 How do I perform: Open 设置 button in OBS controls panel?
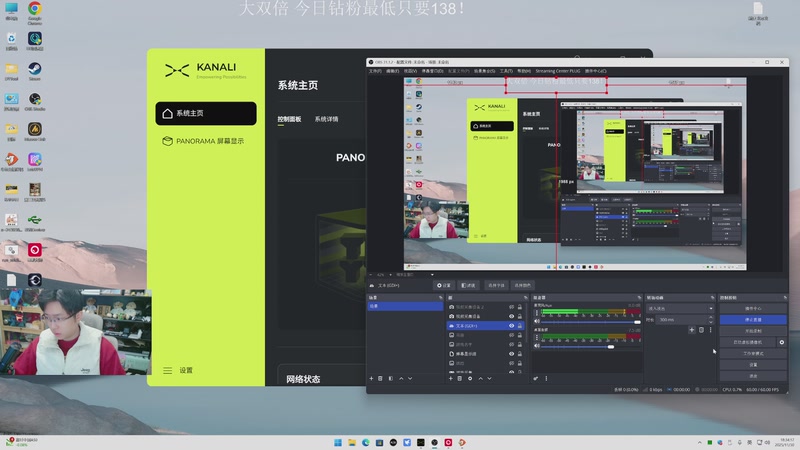[x=753, y=365]
